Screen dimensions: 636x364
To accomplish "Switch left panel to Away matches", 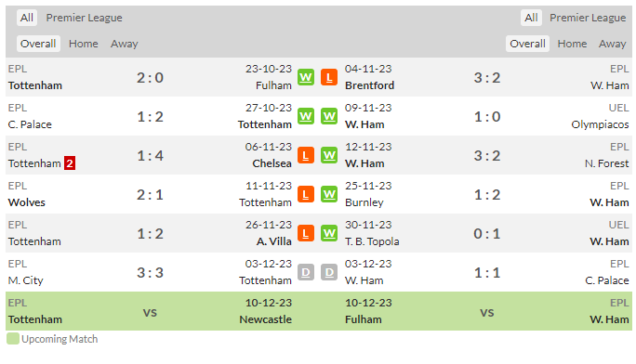I will click(124, 44).
